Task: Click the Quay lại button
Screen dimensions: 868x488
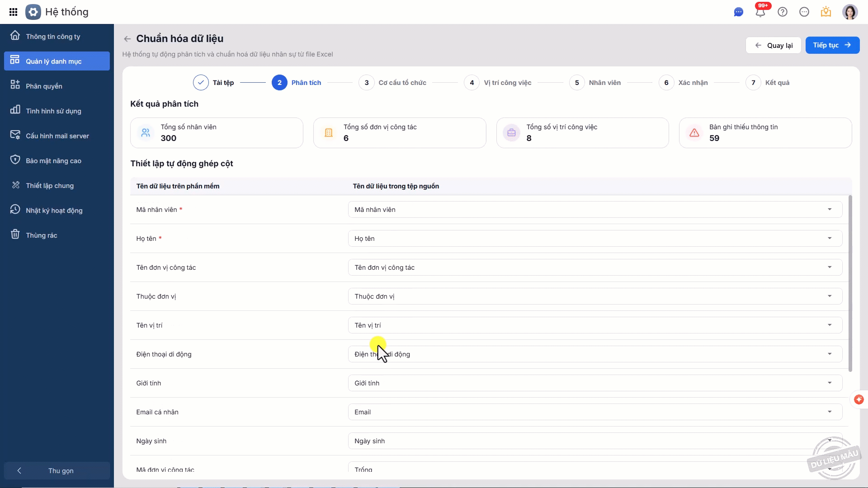Action: point(773,45)
